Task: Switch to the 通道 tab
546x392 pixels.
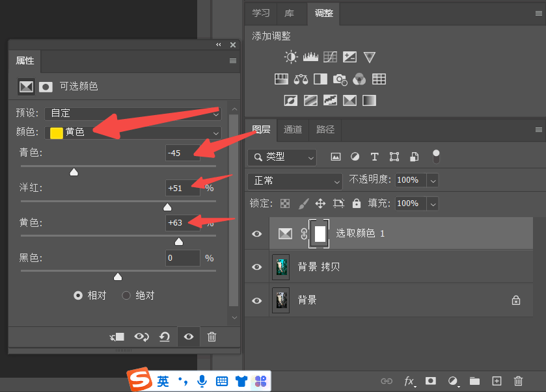Action: (293, 129)
